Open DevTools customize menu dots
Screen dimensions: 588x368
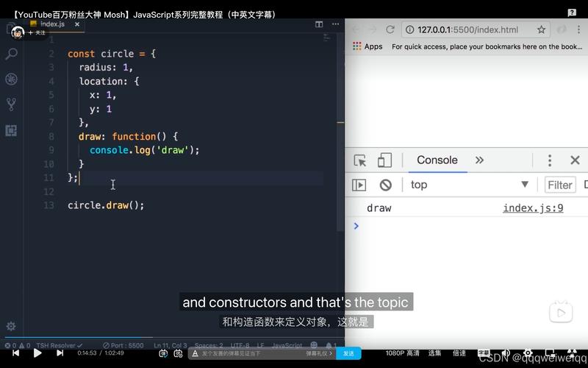(550, 160)
